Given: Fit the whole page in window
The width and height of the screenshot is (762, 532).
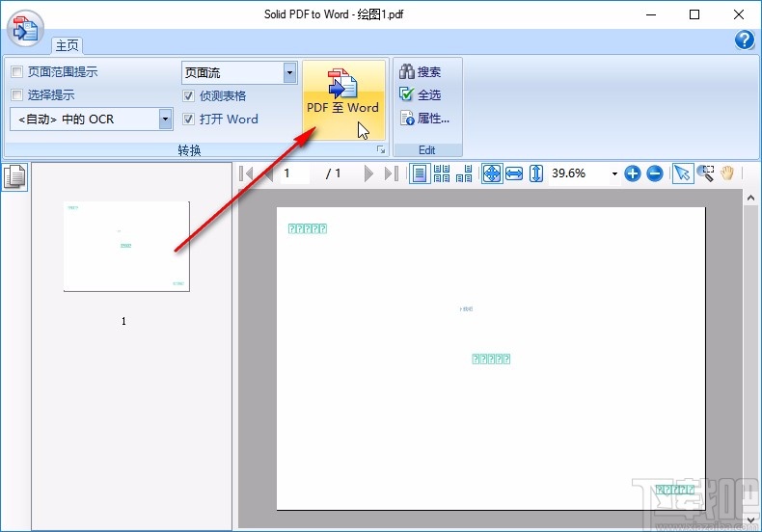Looking at the screenshot, I should click(492, 173).
